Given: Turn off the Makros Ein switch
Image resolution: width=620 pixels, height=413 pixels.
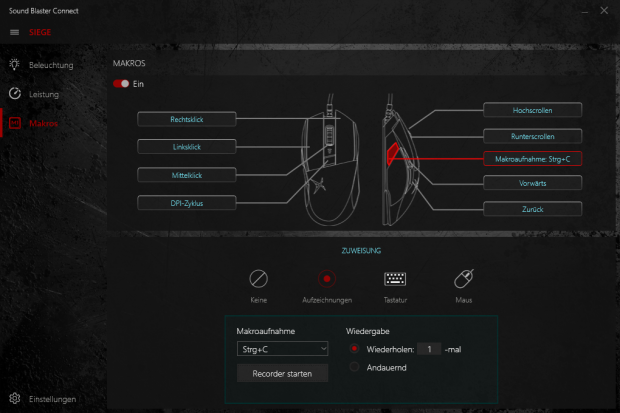Looking at the screenshot, I should pyautogui.click(x=121, y=83).
